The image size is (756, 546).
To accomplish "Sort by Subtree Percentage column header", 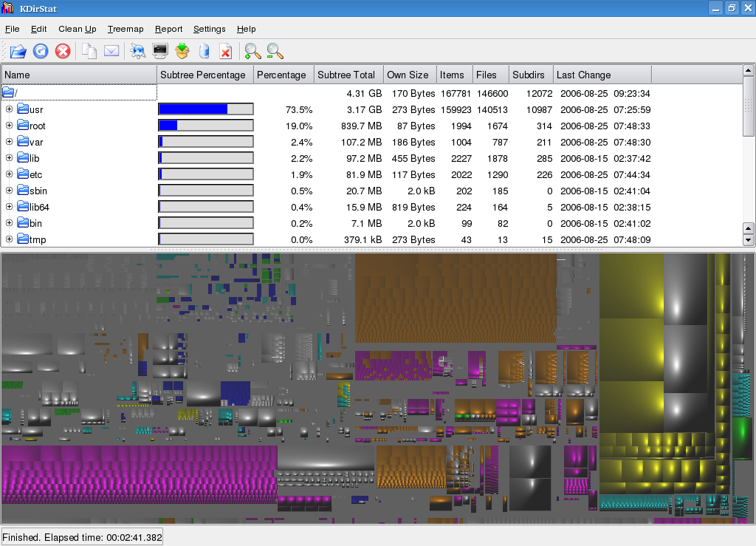I will pos(205,75).
